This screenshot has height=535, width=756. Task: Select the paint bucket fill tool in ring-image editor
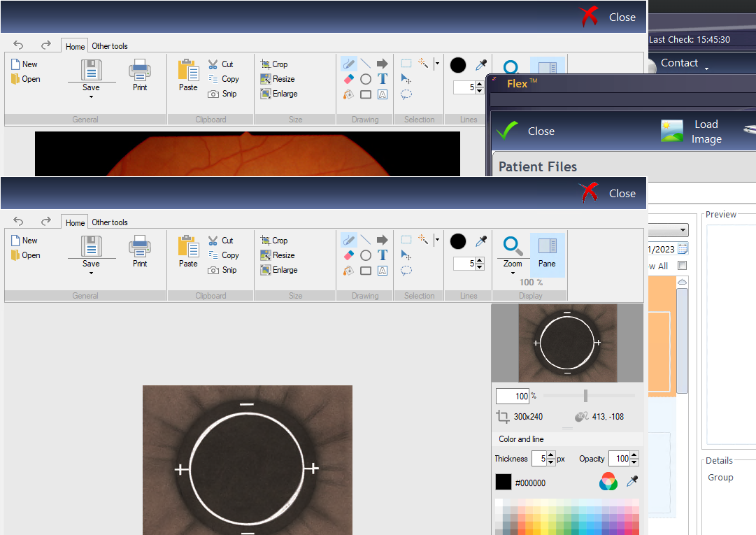(x=348, y=271)
